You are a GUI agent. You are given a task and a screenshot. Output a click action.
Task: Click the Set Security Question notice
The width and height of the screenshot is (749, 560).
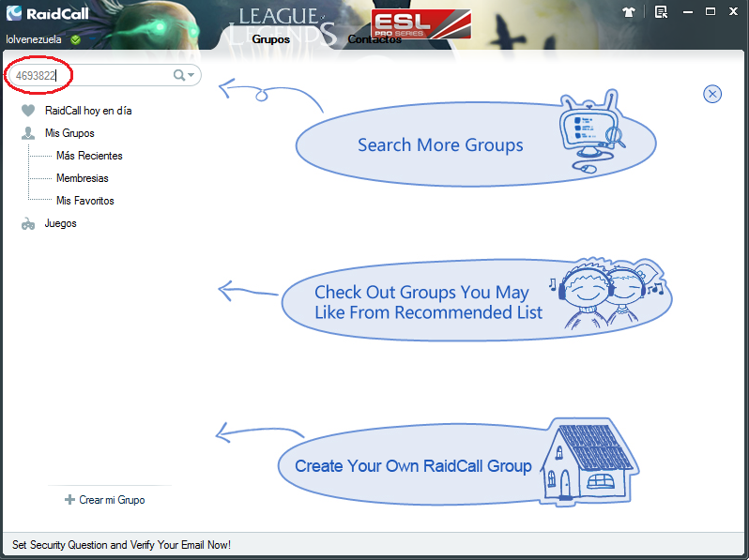pos(121,545)
